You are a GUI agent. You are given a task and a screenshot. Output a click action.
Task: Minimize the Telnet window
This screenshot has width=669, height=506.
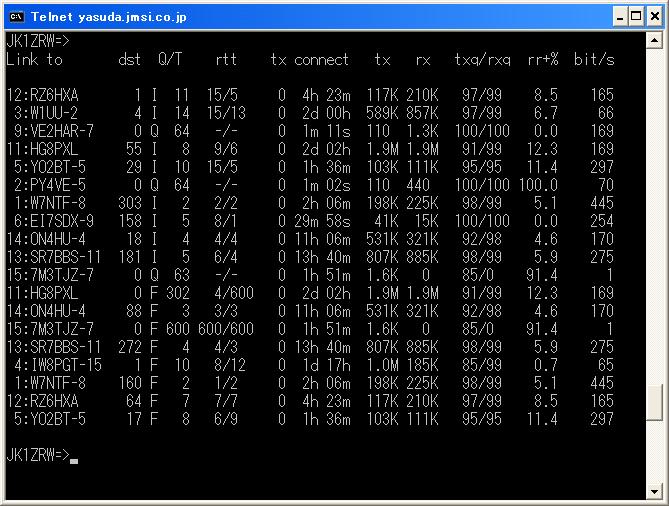point(620,17)
